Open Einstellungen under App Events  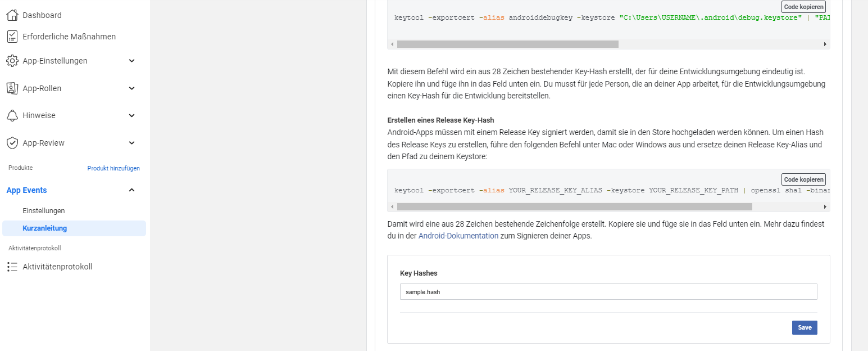[x=44, y=210]
